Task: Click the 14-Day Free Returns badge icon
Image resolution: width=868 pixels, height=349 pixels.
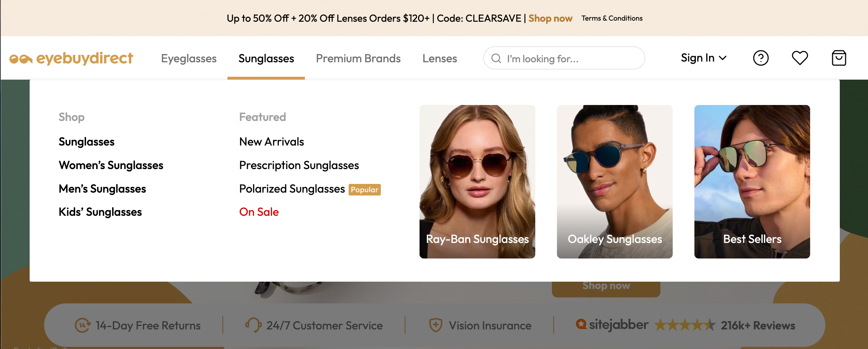Action: (x=82, y=325)
